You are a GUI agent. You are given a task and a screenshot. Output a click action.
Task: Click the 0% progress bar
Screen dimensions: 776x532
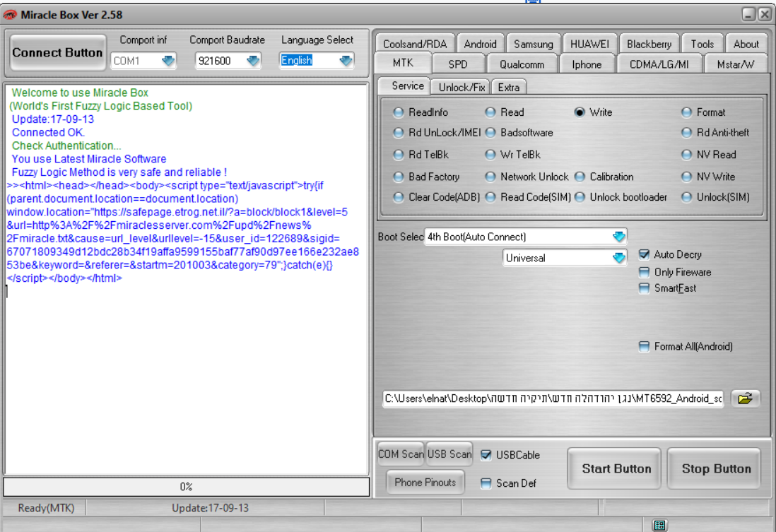tap(186, 487)
